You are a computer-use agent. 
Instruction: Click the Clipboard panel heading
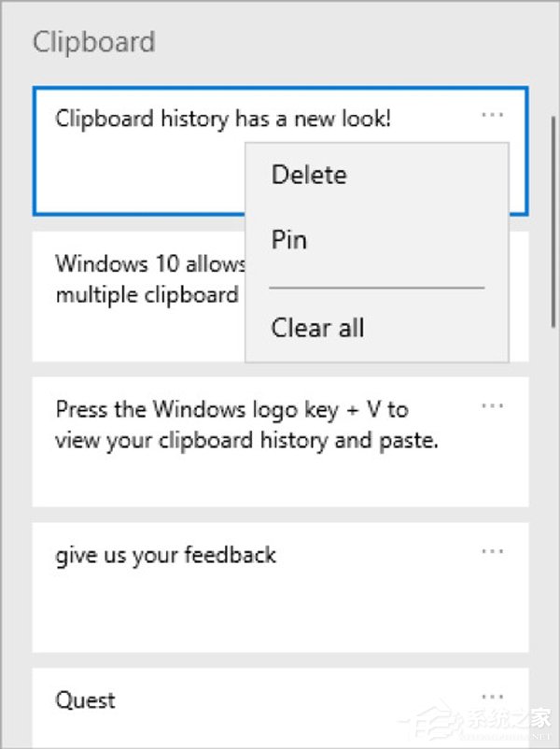[x=93, y=42]
